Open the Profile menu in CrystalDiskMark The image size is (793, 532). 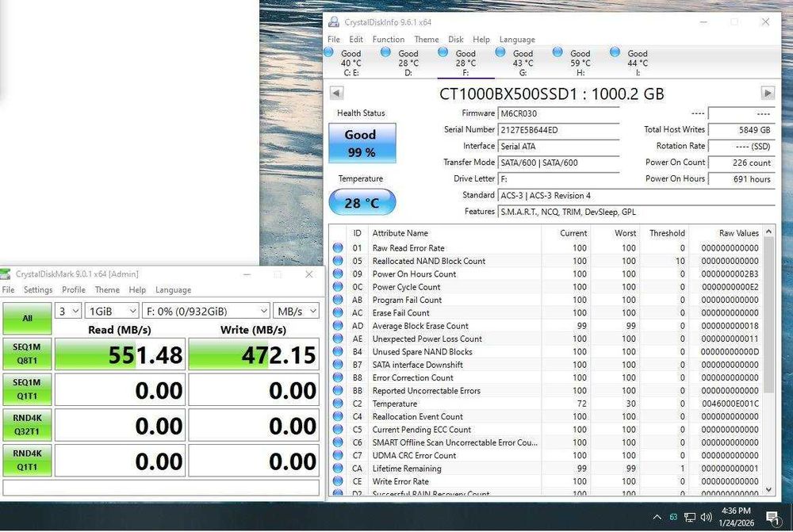73,289
